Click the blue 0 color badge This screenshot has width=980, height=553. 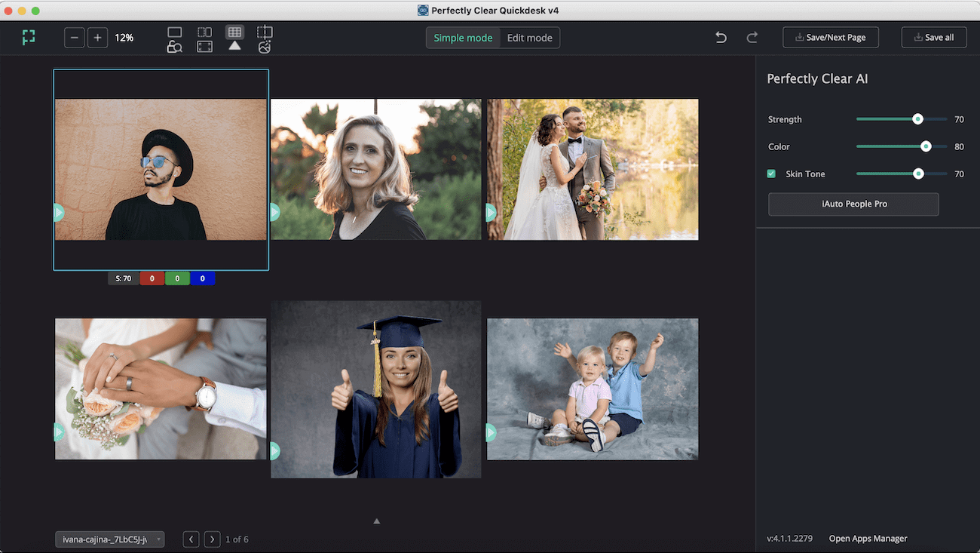(x=203, y=278)
